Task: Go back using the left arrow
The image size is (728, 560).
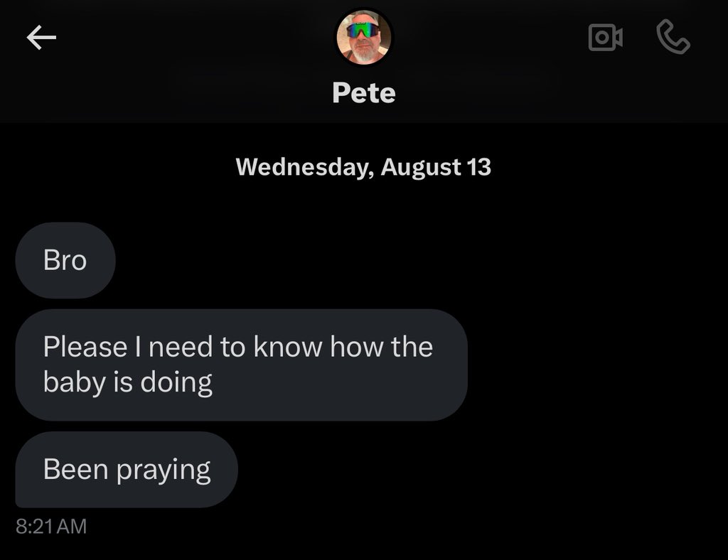Action: (41, 39)
